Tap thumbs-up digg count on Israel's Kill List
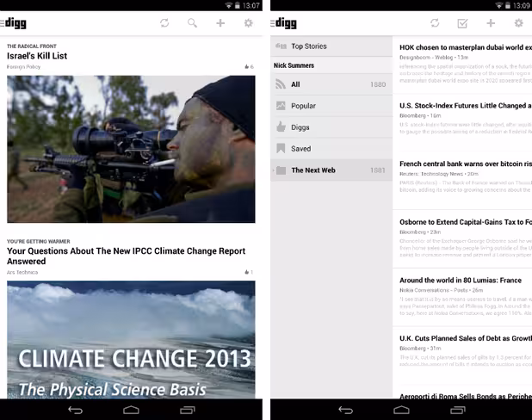 point(249,67)
